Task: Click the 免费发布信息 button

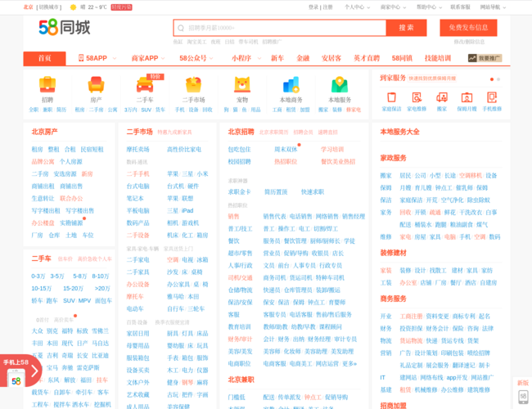Action: [468, 28]
